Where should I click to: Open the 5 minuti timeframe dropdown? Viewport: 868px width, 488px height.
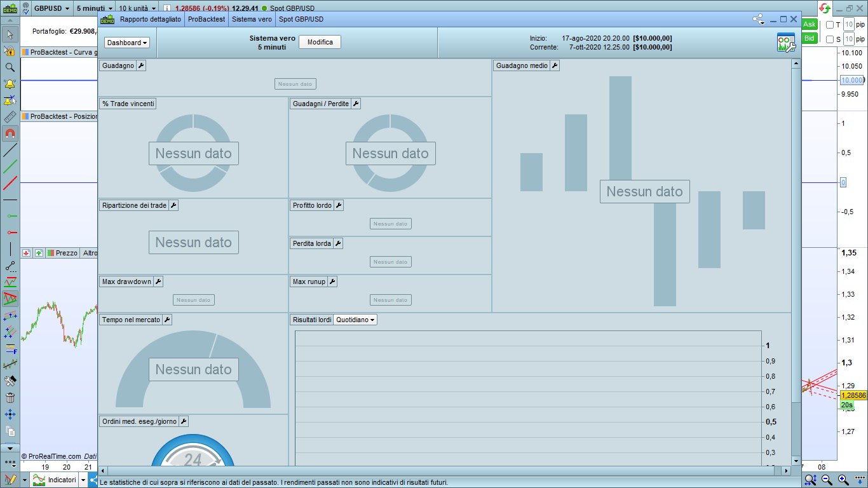click(95, 8)
